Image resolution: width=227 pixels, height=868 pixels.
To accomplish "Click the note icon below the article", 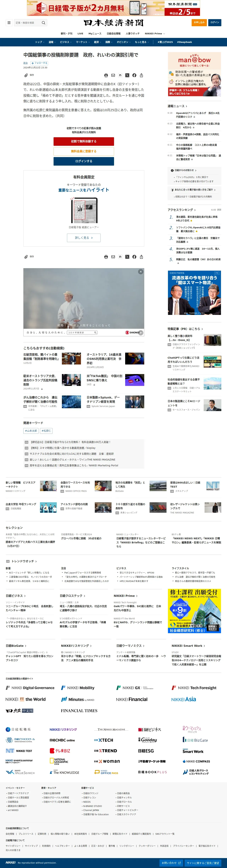I will (120, 257).
